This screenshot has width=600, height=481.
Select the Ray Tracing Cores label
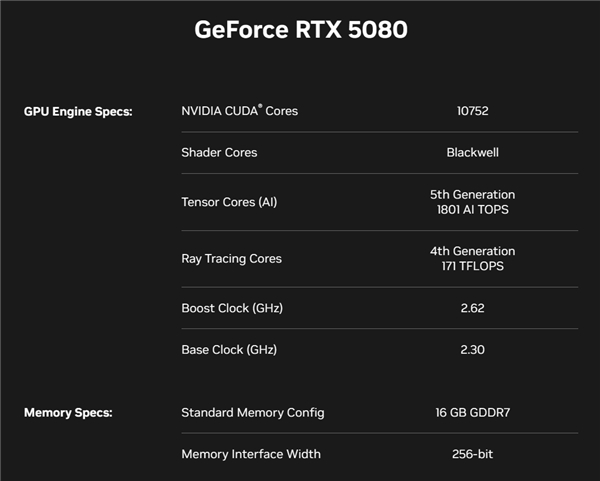232,259
